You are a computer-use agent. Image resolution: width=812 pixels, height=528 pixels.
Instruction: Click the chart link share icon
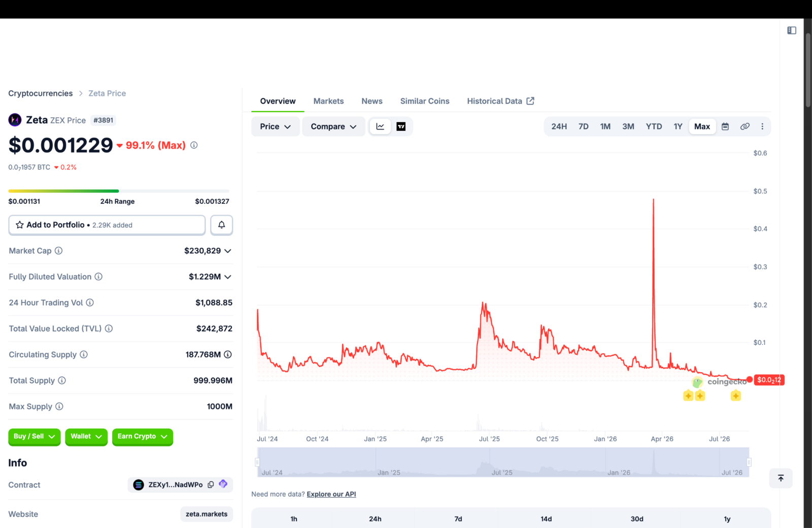point(745,126)
